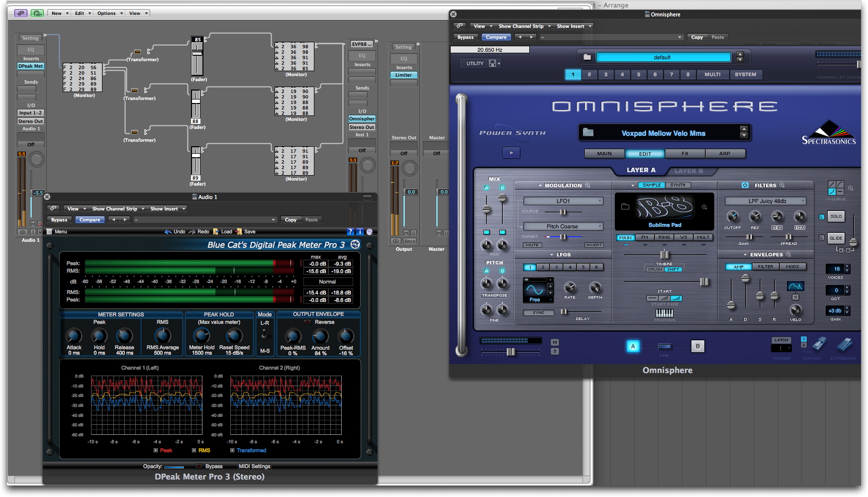Screen dimensions: 868x497
Task: Toggle the SOLO button in Omnisphere
Action: pyautogui.click(x=836, y=216)
